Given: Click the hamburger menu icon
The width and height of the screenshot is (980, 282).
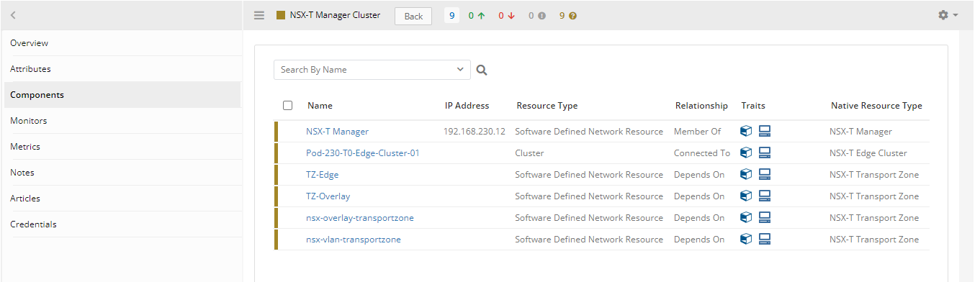Looking at the screenshot, I should pos(259,15).
